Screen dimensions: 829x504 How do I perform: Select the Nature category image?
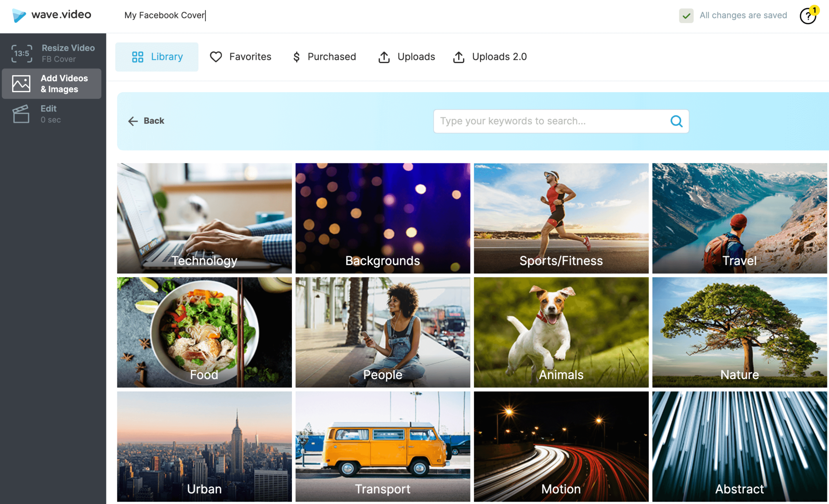click(x=740, y=332)
